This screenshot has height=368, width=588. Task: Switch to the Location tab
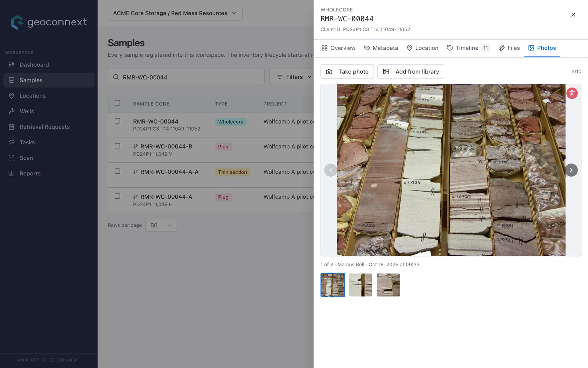point(422,48)
